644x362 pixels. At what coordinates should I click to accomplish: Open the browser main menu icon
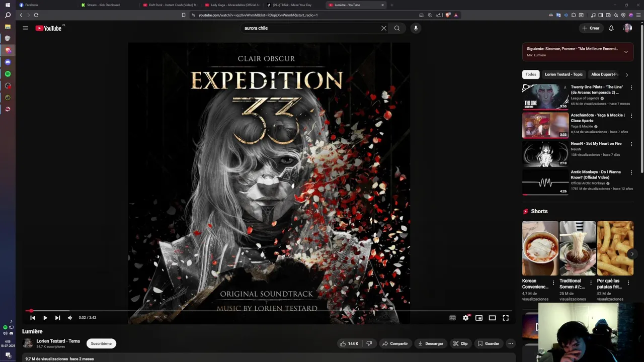point(638,15)
